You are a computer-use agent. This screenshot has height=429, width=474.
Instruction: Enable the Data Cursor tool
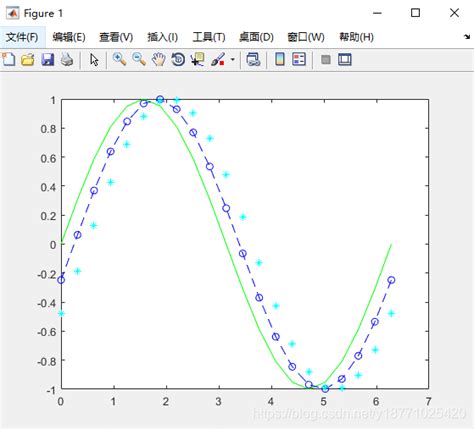[198, 60]
